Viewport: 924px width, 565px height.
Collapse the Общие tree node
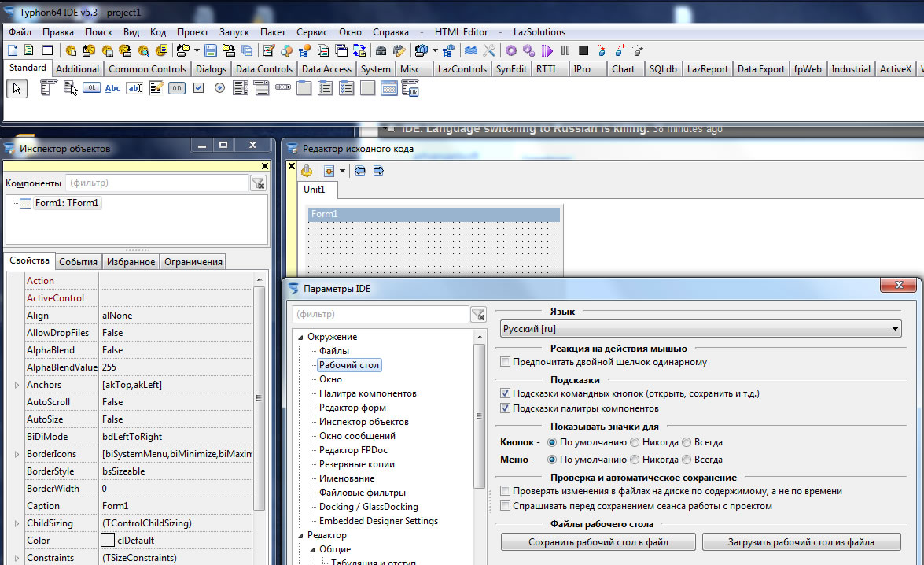coord(312,550)
